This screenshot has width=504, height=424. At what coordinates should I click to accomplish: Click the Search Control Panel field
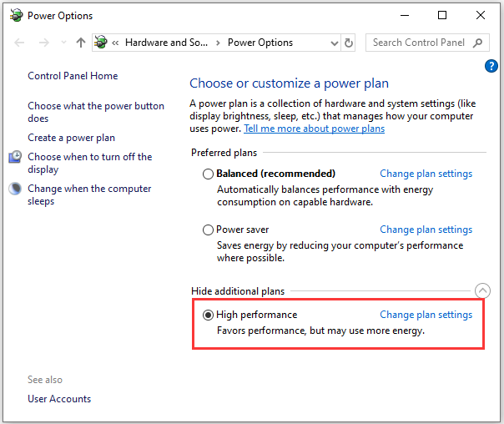[x=427, y=43]
